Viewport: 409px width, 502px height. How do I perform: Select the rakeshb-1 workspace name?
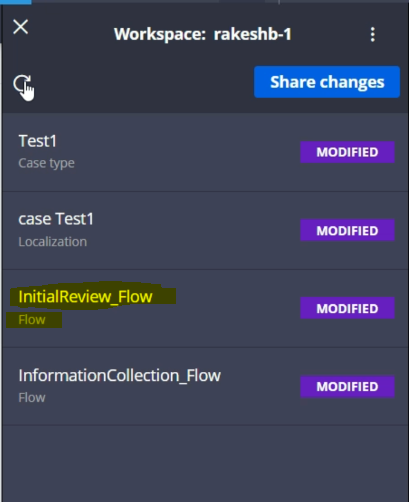point(252,34)
